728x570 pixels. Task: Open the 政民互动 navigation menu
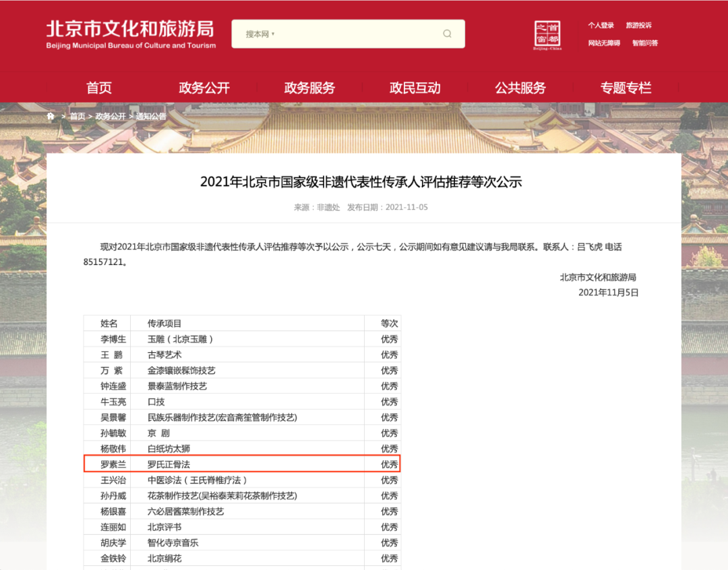click(415, 87)
